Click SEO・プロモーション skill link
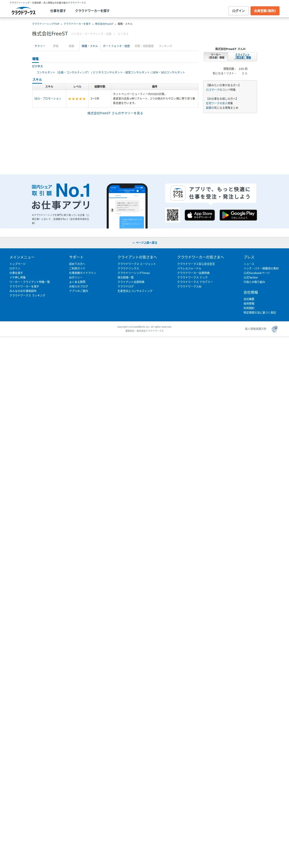 tap(48, 99)
